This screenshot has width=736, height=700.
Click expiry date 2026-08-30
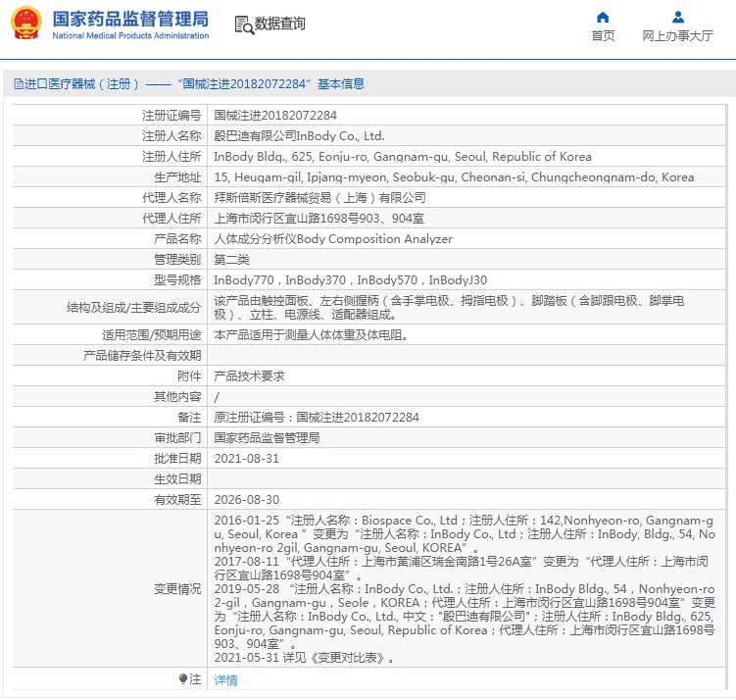pos(246,500)
